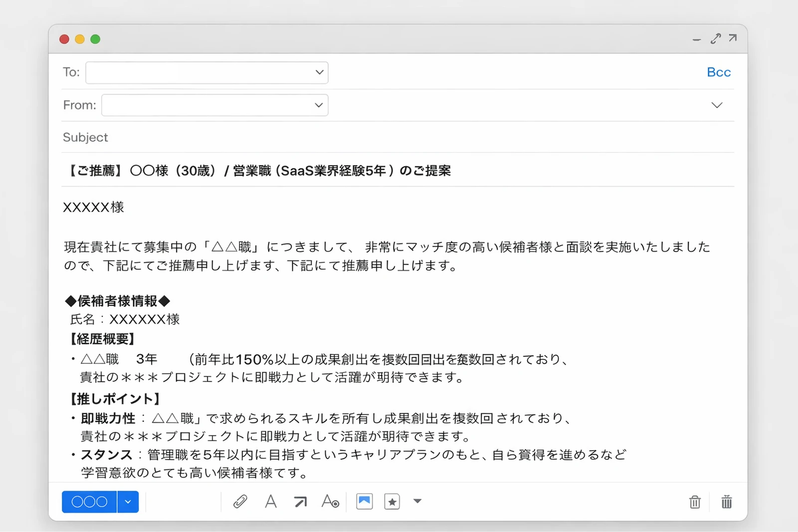The height and width of the screenshot is (532, 798).
Task: Click the single trash can icon
Action: (695, 502)
